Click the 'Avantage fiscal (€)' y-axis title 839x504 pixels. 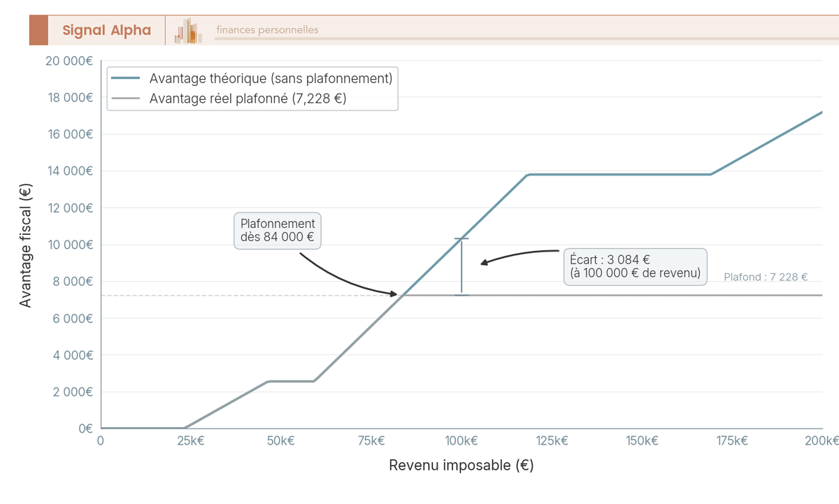26,244
